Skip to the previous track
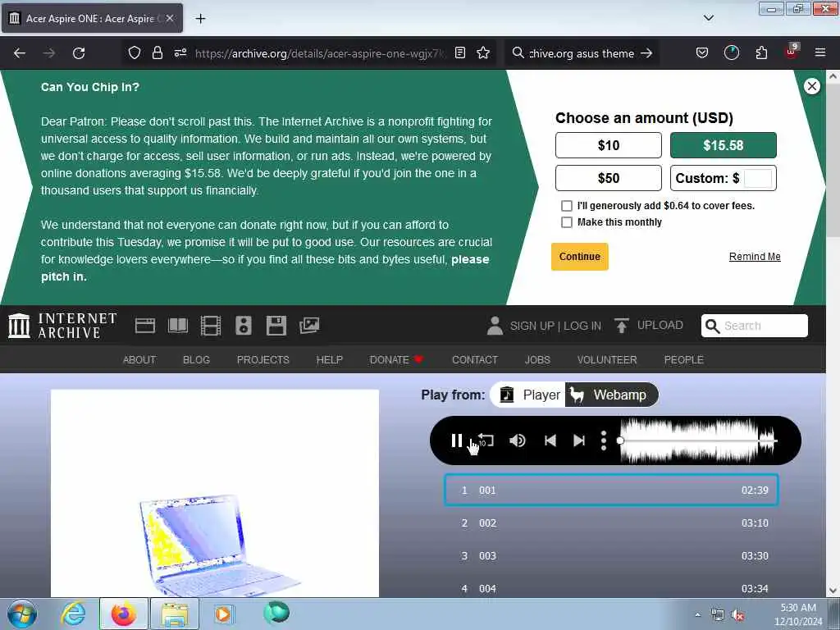Screen dimensions: 840x630 [550, 441]
